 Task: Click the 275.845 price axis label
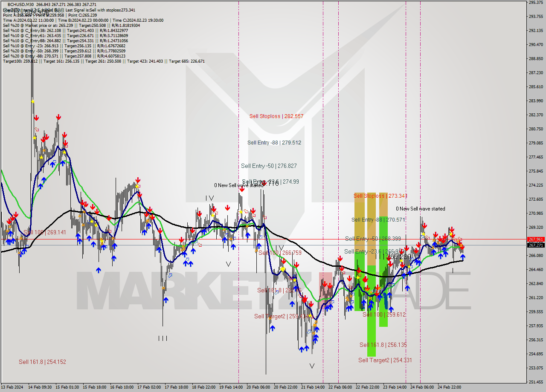(536, 171)
